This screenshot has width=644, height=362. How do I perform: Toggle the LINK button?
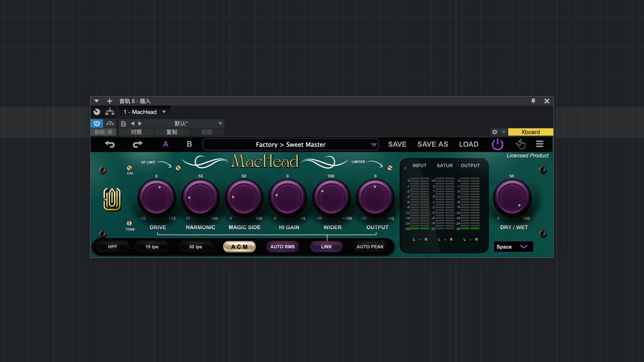[326, 247]
